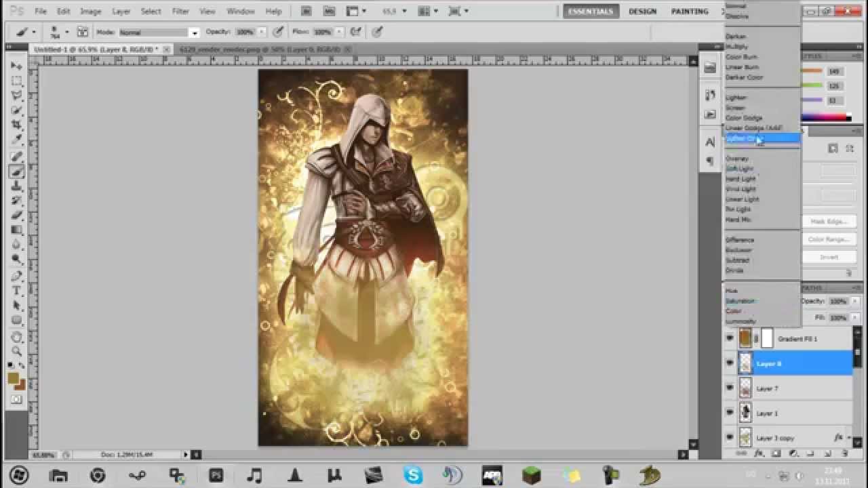Viewport: 868px width, 488px height.
Task: Select the Pen tool
Action: point(17,277)
